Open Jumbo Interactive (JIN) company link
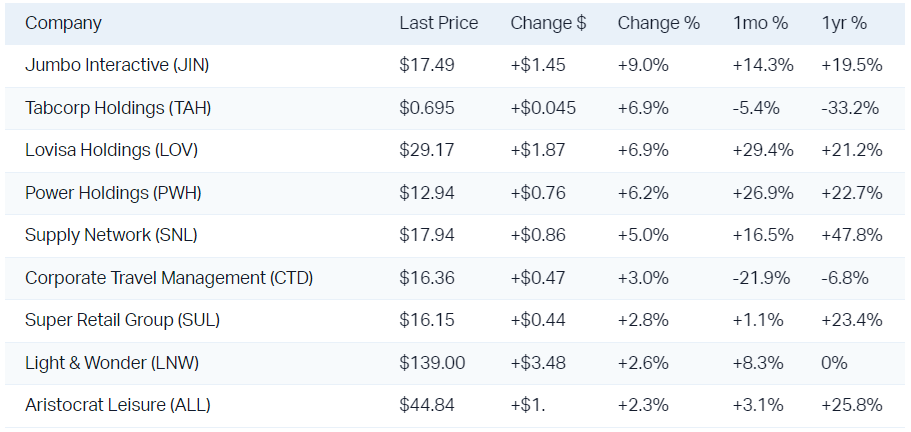911x432 pixels. tap(117, 65)
